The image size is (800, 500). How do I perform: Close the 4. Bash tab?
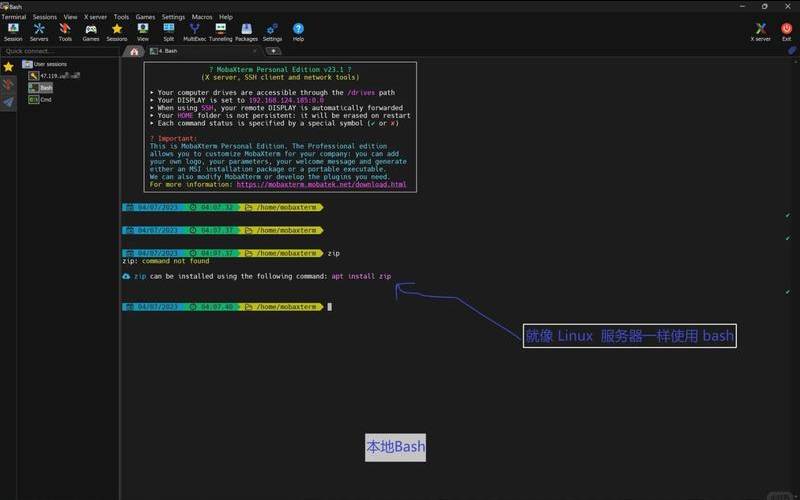pyautogui.click(x=255, y=51)
